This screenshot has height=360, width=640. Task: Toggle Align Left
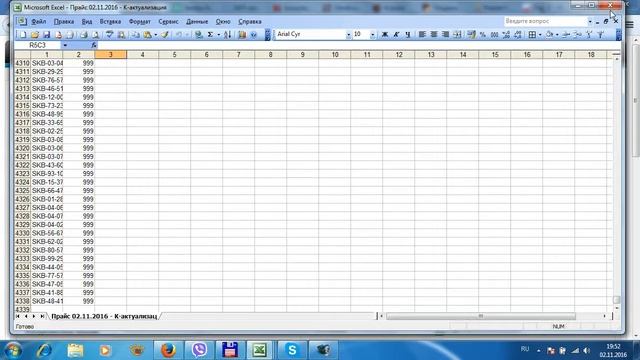pyautogui.click(x=422, y=35)
